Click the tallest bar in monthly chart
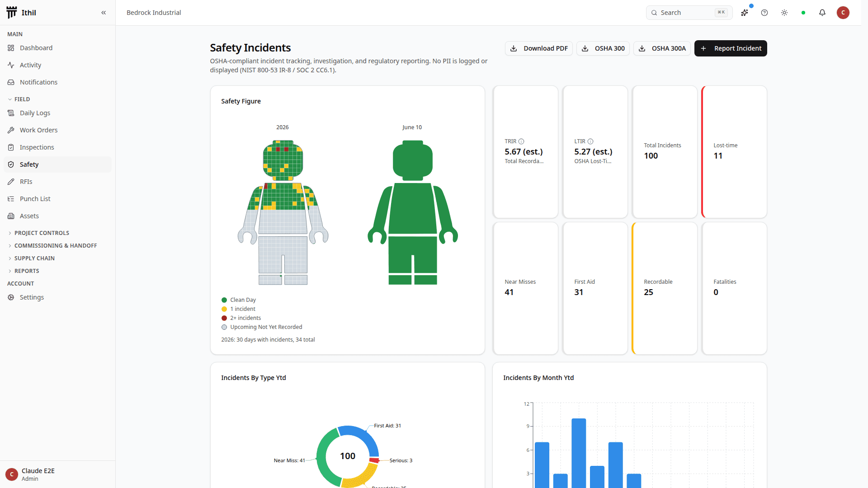 pyautogui.click(x=579, y=453)
